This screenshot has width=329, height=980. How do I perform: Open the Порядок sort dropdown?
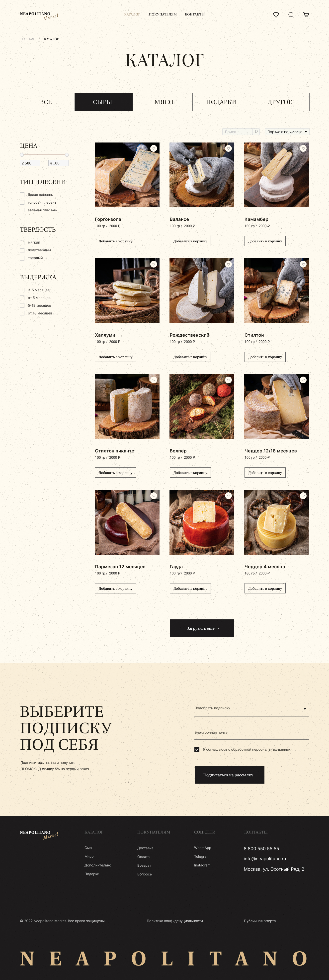287,132
